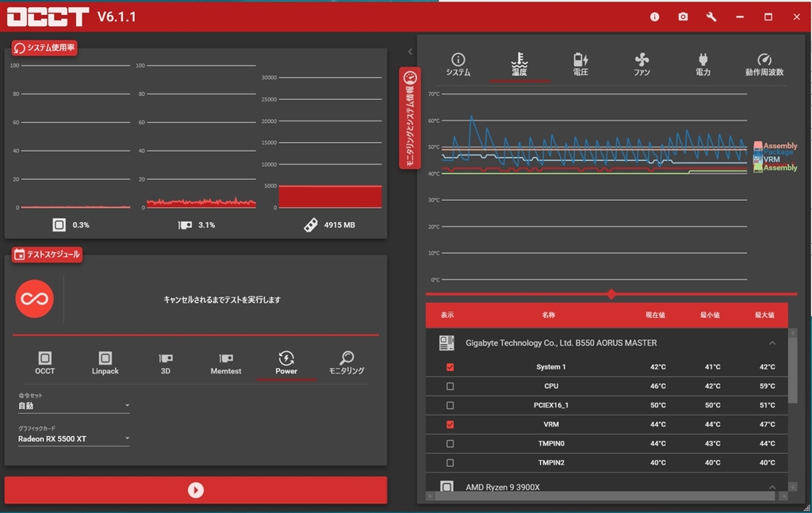Screen dimensions: 812x513
Task: Click the 表示 column header
Action: pyautogui.click(x=447, y=315)
